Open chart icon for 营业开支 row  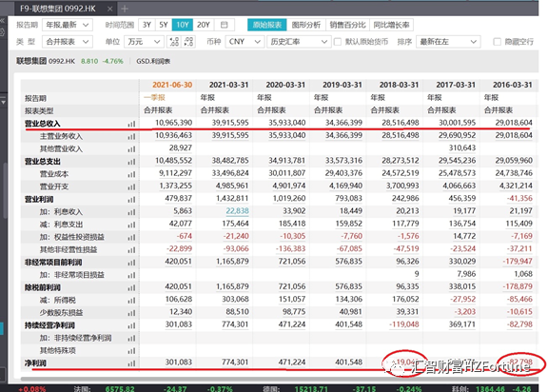click(131, 186)
